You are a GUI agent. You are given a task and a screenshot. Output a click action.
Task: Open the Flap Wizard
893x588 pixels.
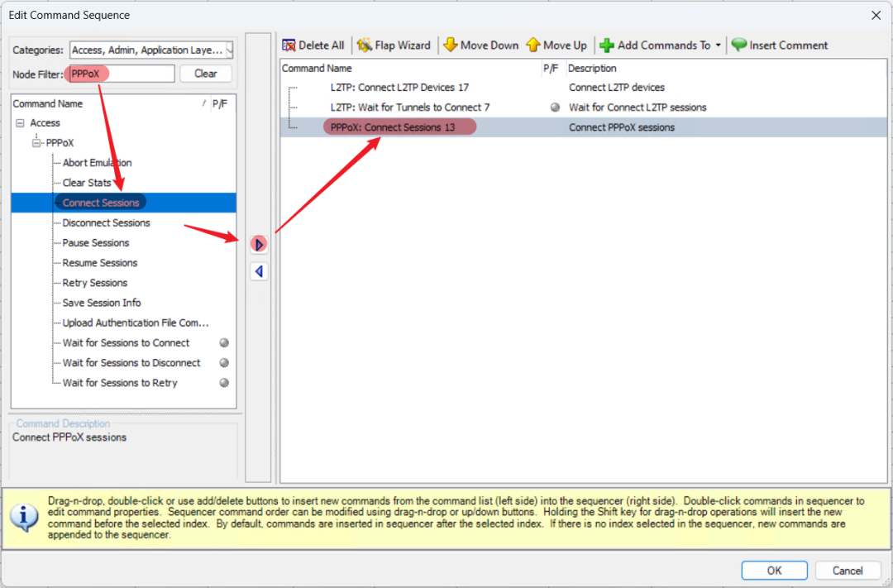pyautogui.click(x=394, y=45)
